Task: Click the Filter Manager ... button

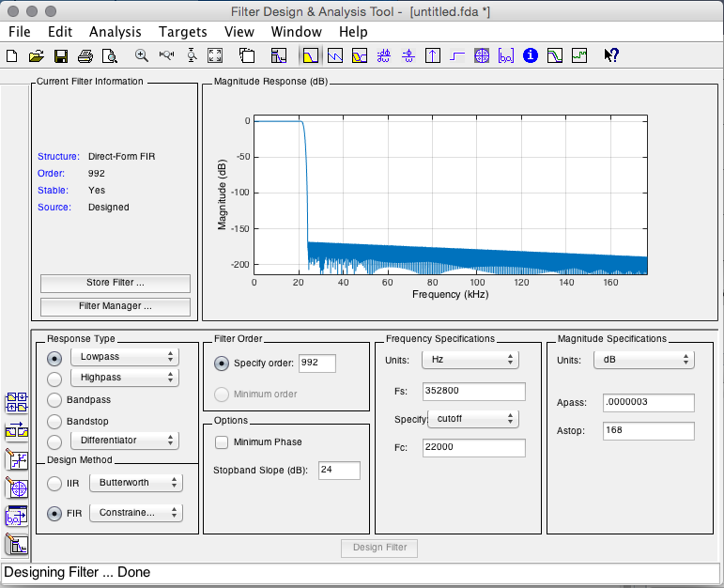Action: point(116,307)
